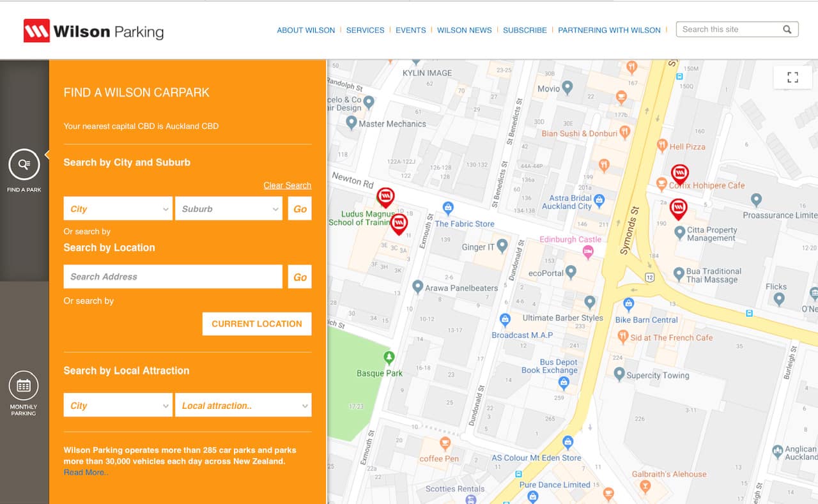This screenshot has height=504, width=818.
Task: Click the Galbraith's Alehouse bar pin
Action: point(645,488)
